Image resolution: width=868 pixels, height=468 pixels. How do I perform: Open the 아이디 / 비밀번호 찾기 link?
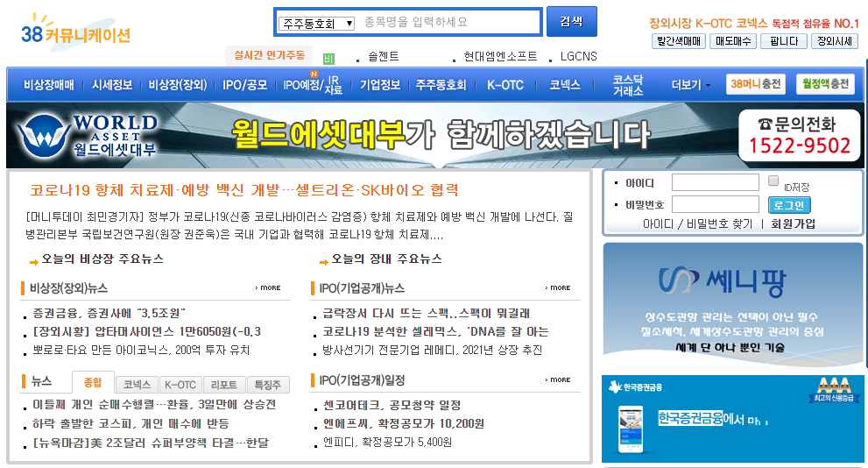pyautogui.click(x=697, y=223)
